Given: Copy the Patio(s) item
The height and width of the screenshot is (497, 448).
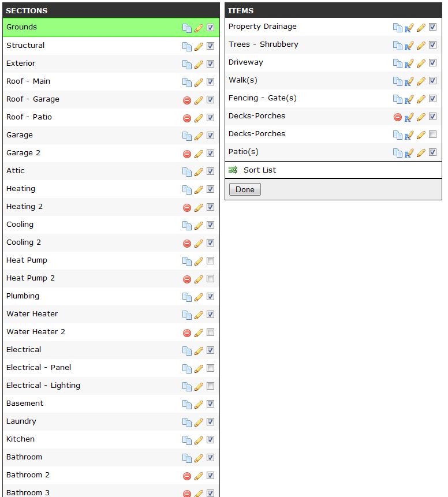Looking at the screenshot, I should coord(398,153).
